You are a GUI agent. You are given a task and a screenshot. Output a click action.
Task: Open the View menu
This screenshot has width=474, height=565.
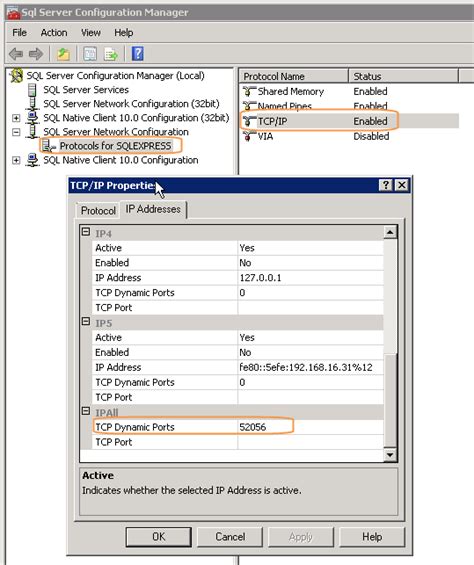[91, 33]
